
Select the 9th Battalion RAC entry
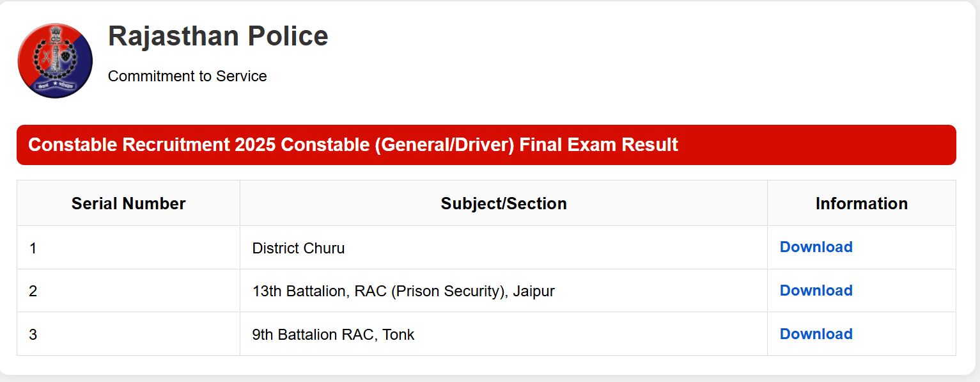[313, 335]
